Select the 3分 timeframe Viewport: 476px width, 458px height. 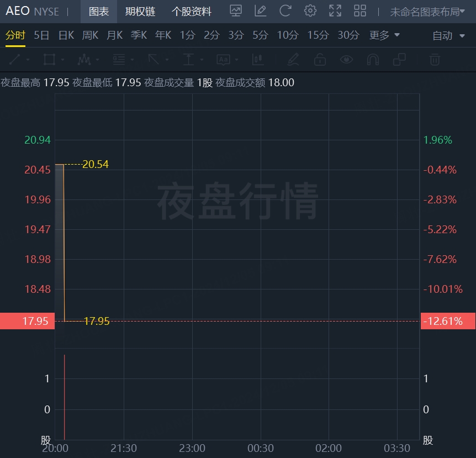[x=236, y=35]
